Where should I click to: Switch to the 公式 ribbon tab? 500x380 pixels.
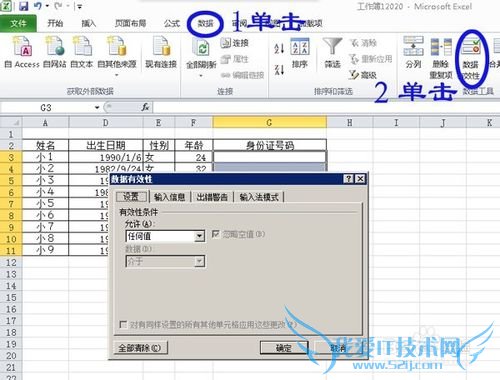pyautogui.click(x=172, y=23)
